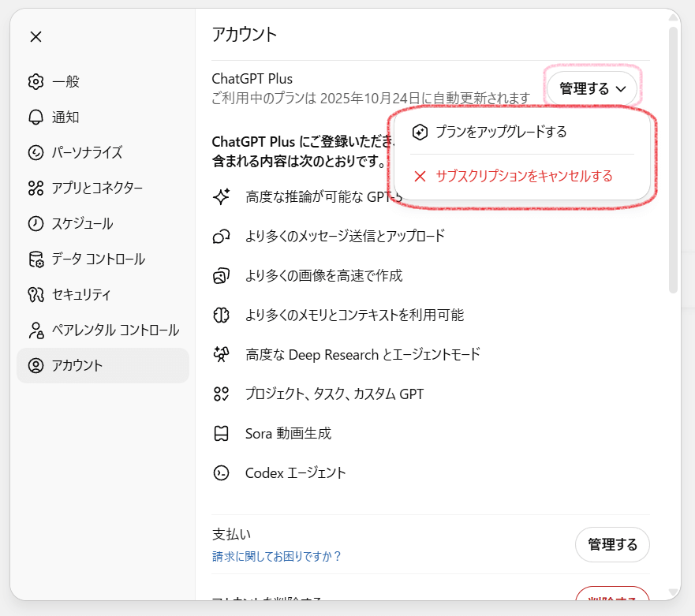Click the Sora 動画生成 feature icon
The height and width of the screenshot is (616, 695).
[x=221, y=434]
